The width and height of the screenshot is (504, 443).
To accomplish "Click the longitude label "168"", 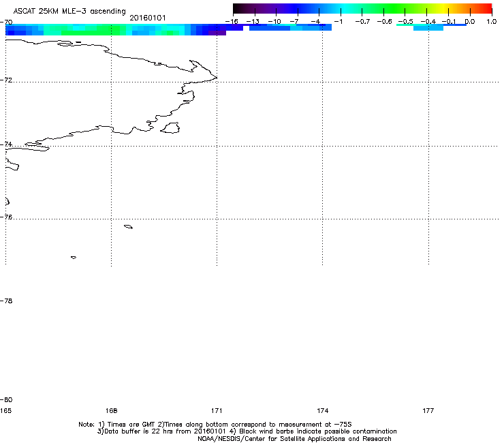I will click(111, 410).
